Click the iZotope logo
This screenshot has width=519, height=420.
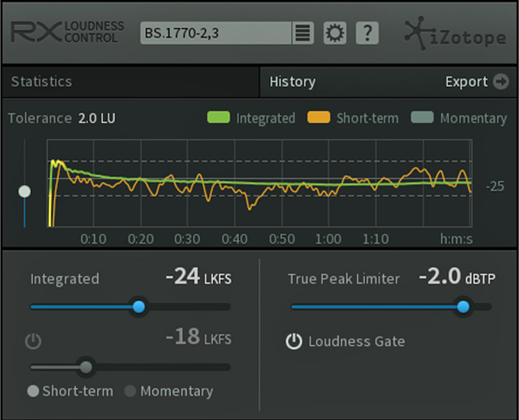click(456, 34)
